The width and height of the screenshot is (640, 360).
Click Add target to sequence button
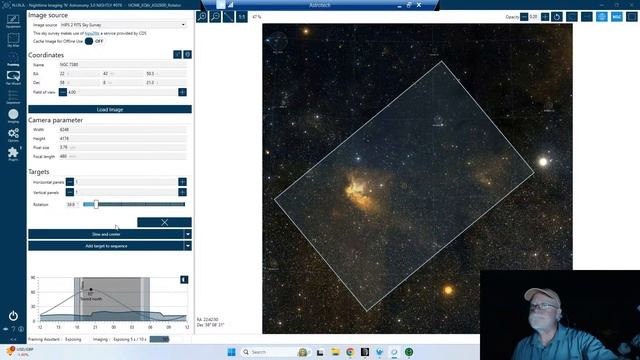pyautogui.click(x=106, y=246)
